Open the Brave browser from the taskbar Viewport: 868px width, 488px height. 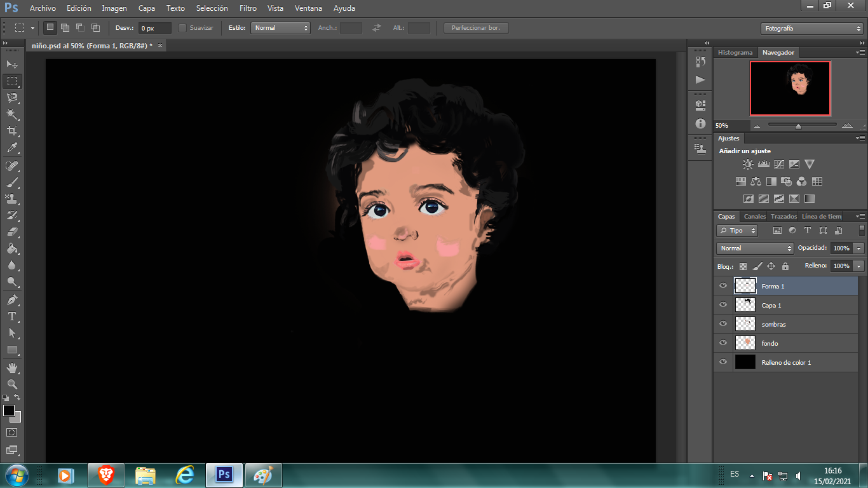106,475
